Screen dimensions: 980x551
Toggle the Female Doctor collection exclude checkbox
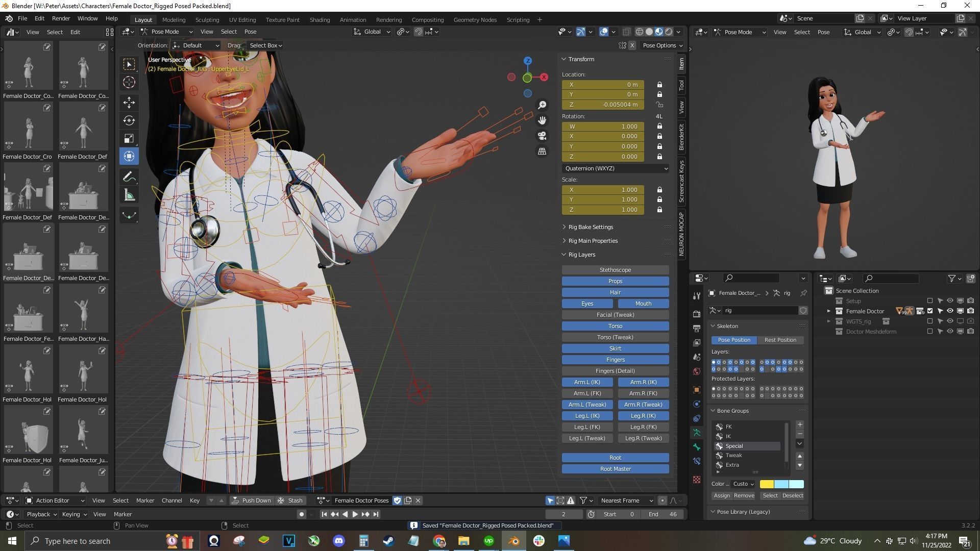point(930,311)
